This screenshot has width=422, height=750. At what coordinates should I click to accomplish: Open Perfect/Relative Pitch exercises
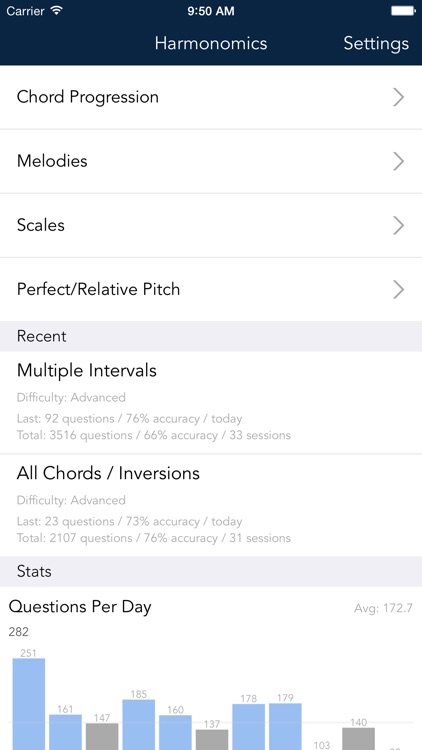click(x=211, y=289)
